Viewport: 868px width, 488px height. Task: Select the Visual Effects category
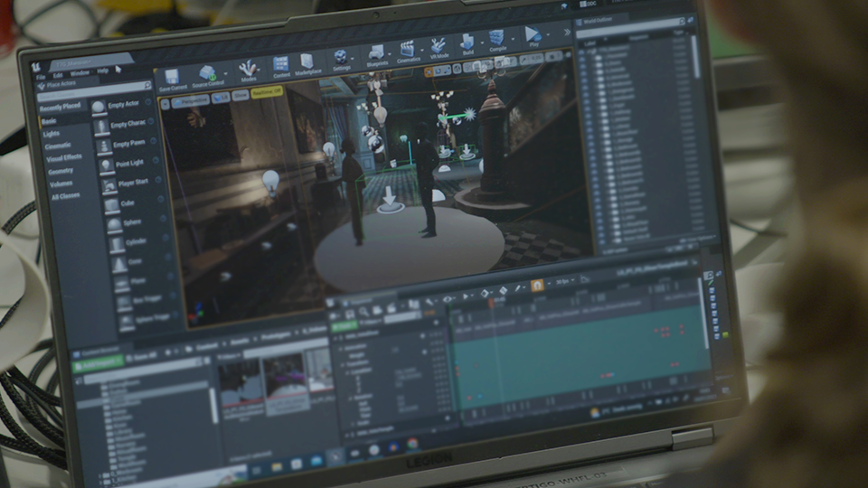[x=64, y=158]
